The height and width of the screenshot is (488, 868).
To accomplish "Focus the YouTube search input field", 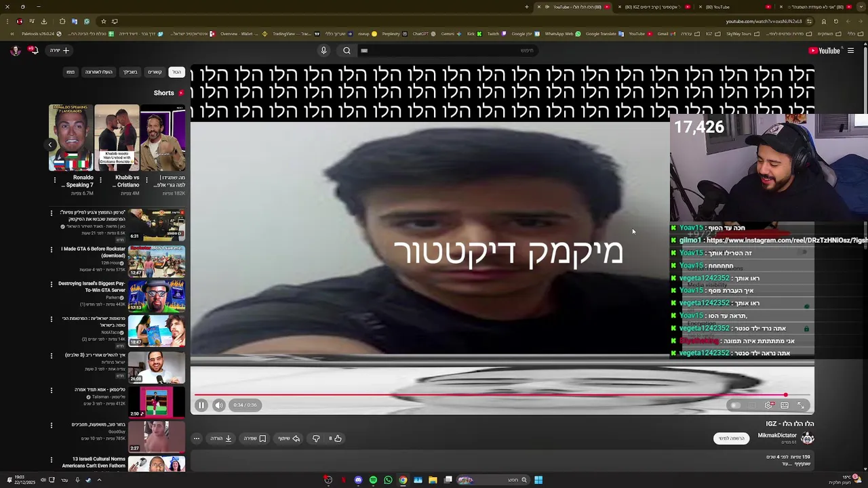I will point(448,50).
